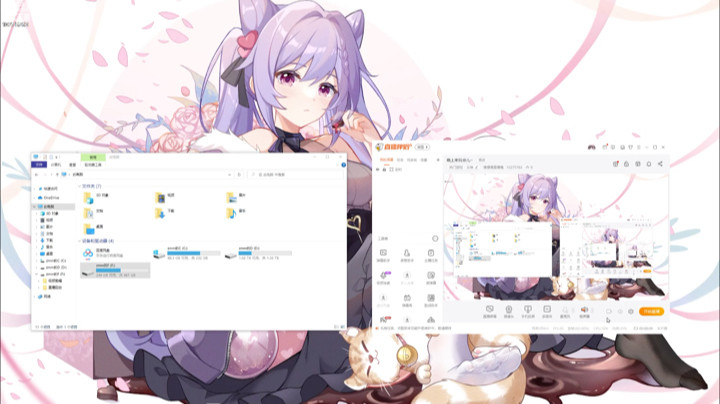Expand the OneDrive node in navigation tree
This screenshot has width=720, height=404.
pos(35,197)
